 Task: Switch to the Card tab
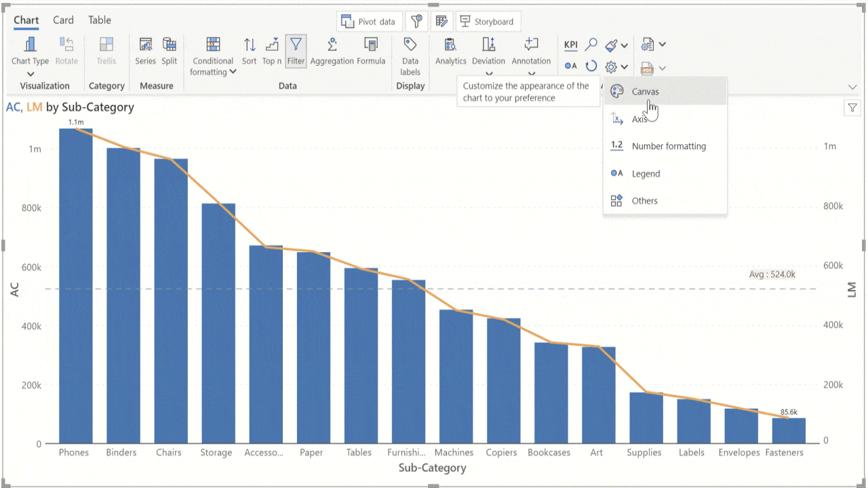tap(63, 20)
